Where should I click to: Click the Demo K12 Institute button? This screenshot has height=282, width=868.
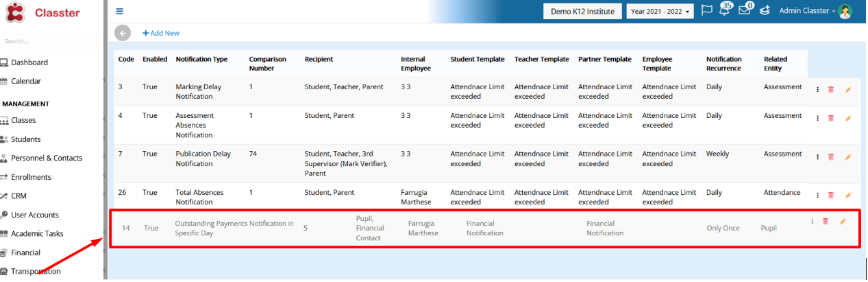pyautogui.click(x=582, y=12)
